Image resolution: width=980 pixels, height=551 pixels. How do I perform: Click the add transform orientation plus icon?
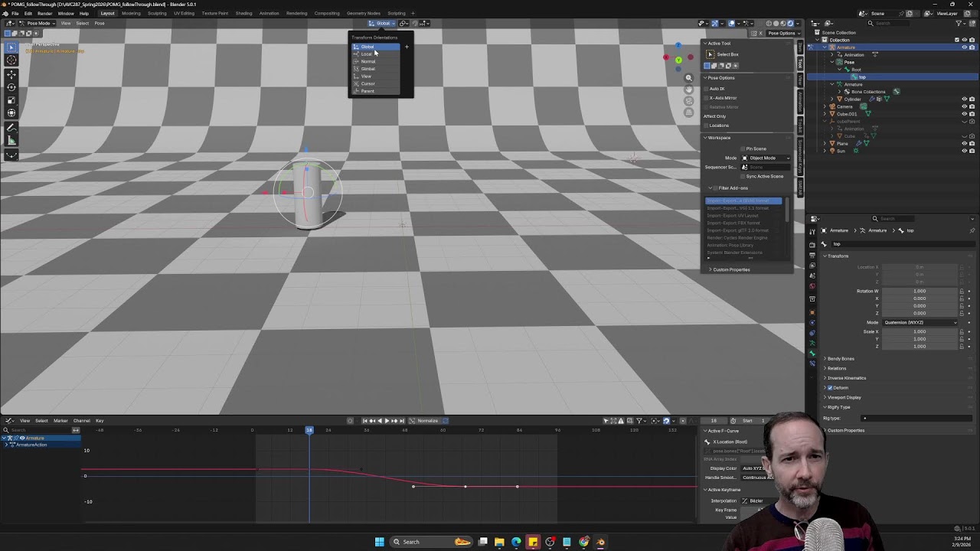pos(407,47)
